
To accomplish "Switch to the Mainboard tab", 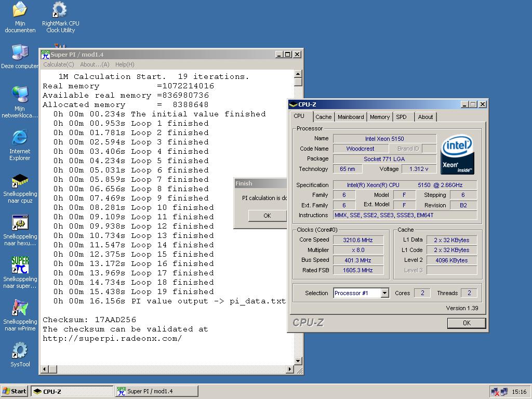I will point(351,117).
